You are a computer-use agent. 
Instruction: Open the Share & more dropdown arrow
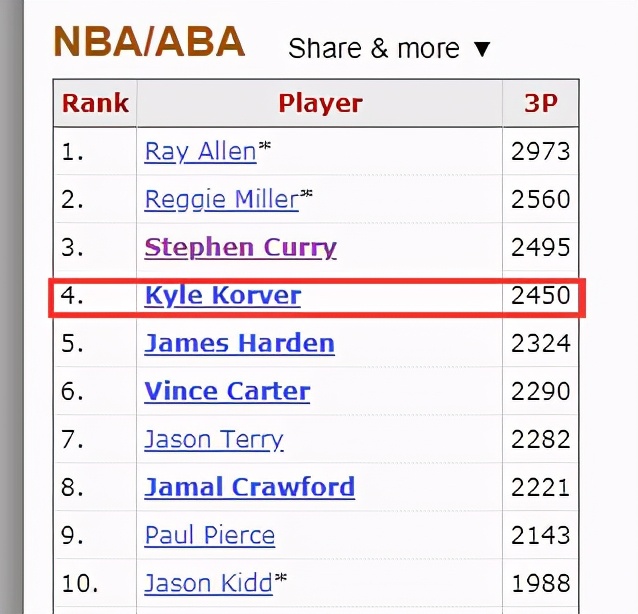click(x=482, y=49)
